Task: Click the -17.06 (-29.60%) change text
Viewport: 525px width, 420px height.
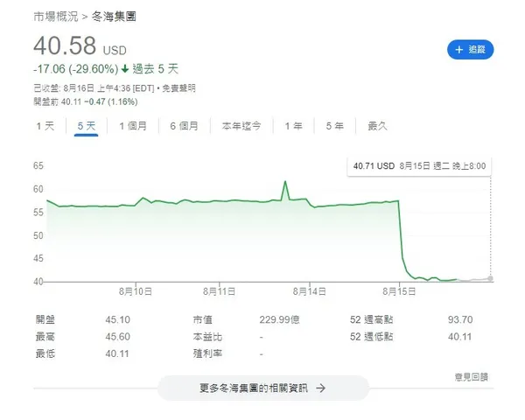Action: tap(76, 69)
